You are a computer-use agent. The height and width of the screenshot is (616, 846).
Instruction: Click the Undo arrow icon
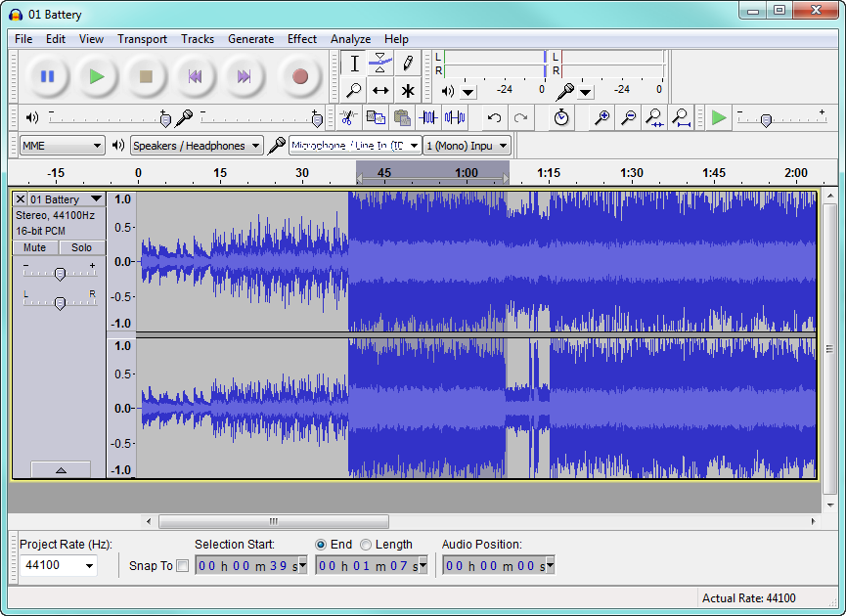tap(495, 118)
